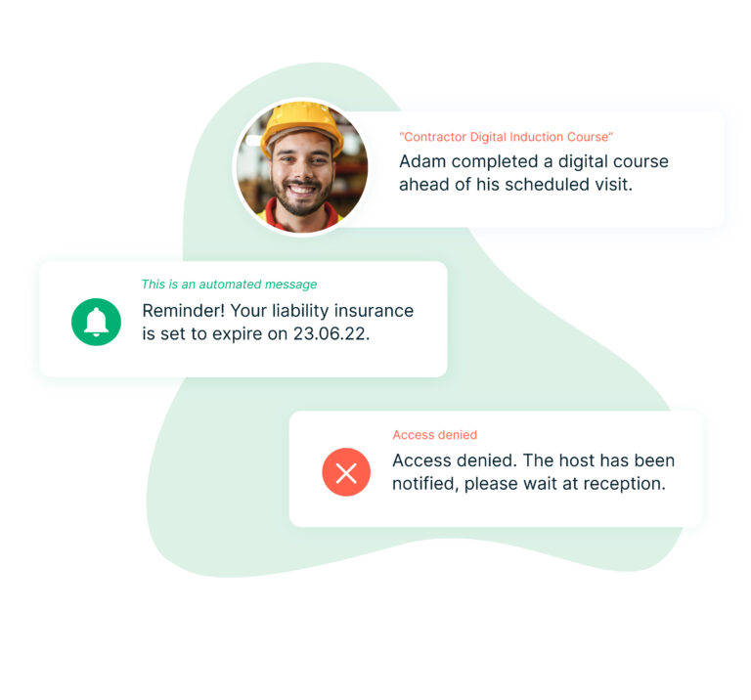
Task: Click "Access denied. The host has been" line
Action: point(534,460)
